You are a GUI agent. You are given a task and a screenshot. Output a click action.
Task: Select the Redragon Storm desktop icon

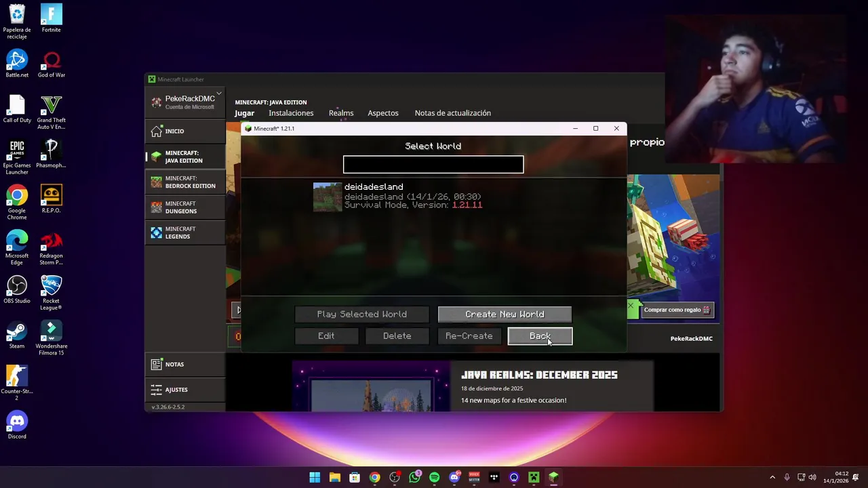click(52, 248)
